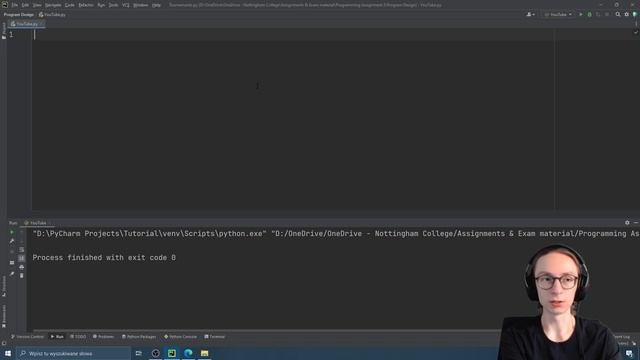
Task: Click 'Process finished with exit code 0' text
Action: tap(104, 258)
